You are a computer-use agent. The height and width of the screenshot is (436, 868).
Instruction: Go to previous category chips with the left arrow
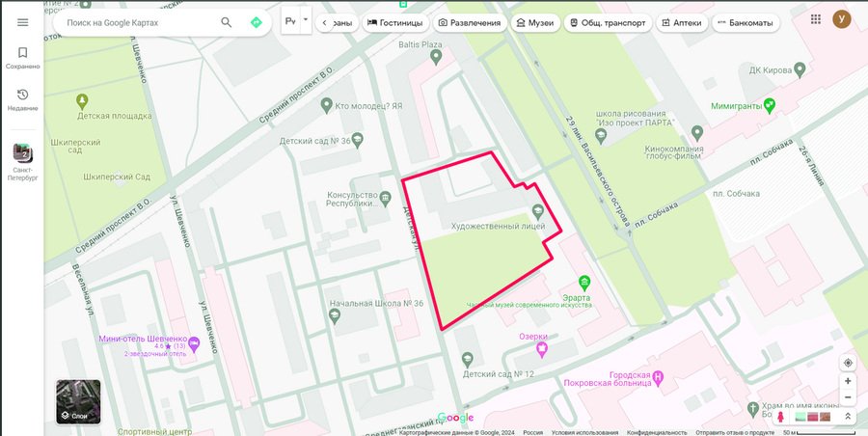coord(324,23)
